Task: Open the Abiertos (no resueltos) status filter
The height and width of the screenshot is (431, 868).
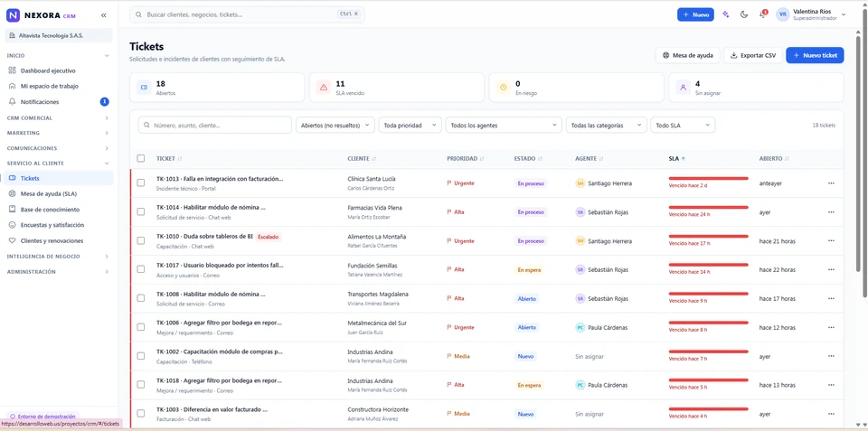Action: [x=335, y=125]
